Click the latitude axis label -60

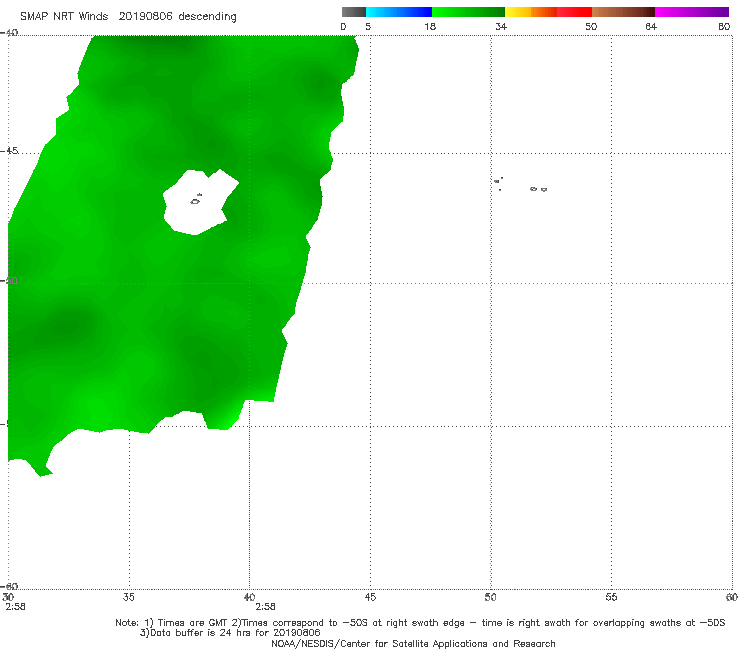coord(9,586)
